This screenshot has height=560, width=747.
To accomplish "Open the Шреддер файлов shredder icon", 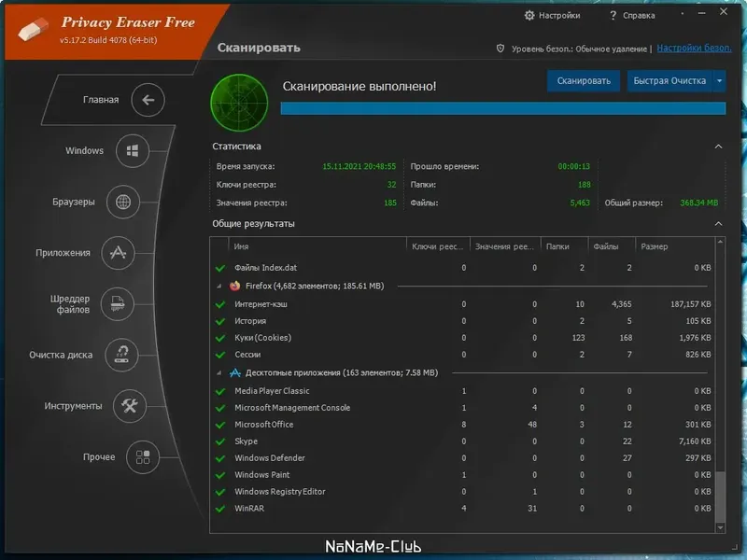I will tap(118, 304).
